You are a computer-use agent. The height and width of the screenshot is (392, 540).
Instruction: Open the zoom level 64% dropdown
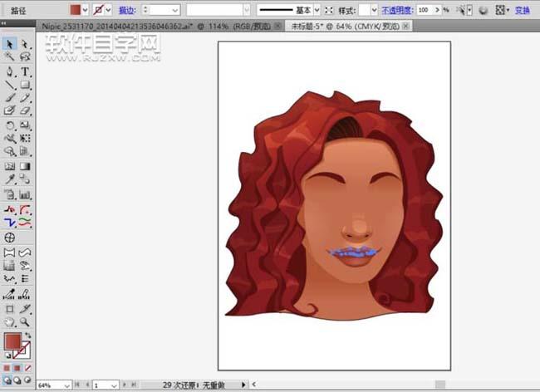[68, 385]
